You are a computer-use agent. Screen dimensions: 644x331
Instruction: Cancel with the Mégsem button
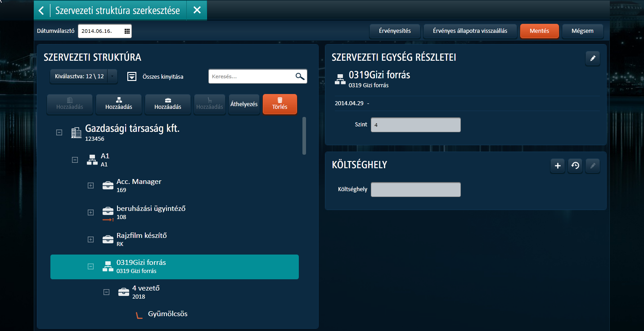(582, 31)
